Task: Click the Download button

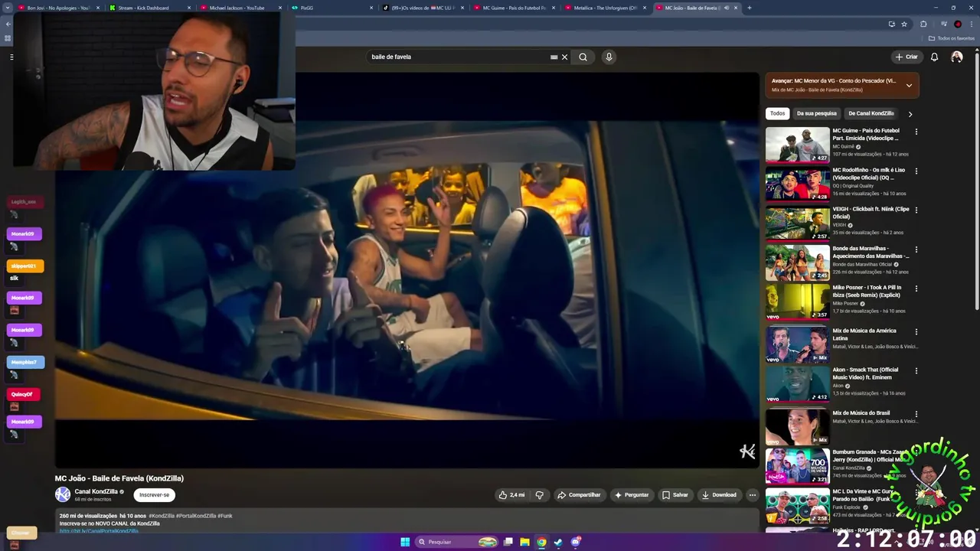Action: [719, 495]
